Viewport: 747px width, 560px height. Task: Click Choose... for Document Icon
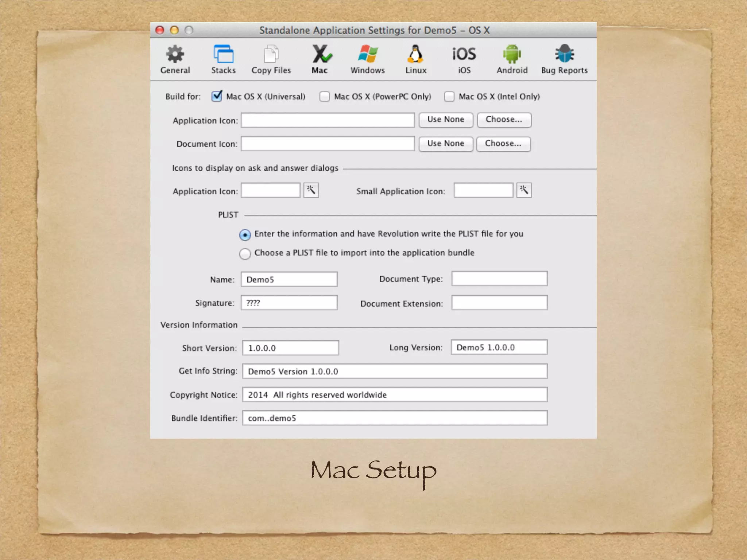503,144
